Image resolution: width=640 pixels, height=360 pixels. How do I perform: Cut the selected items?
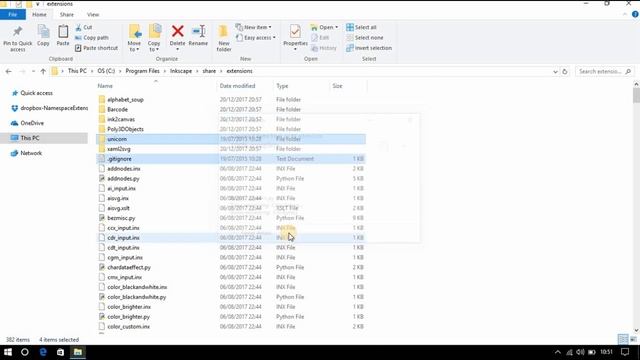(x=84, y=27)
